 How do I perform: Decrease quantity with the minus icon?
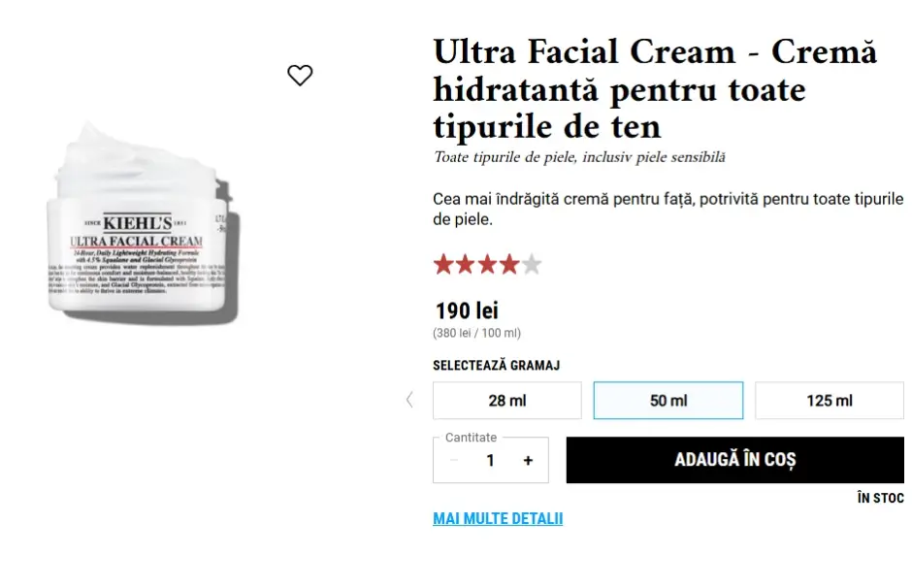pyautogui.click(x=454, y=461)
